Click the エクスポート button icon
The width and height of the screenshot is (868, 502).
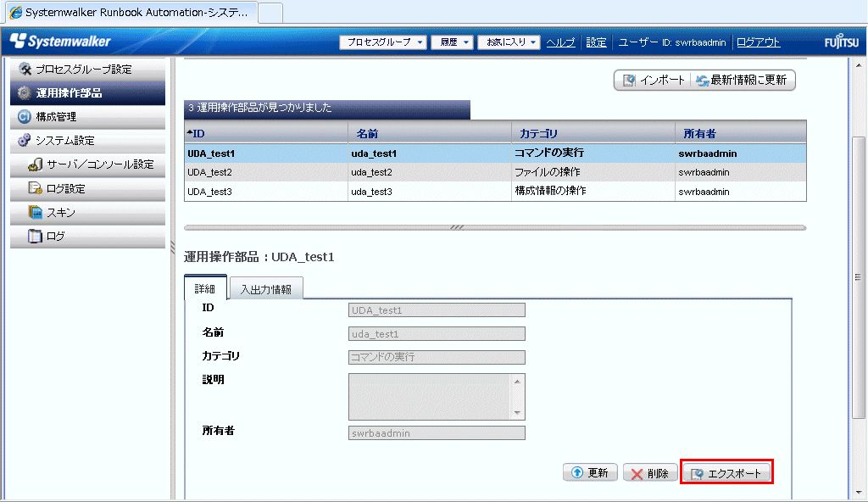pos(697,474)
